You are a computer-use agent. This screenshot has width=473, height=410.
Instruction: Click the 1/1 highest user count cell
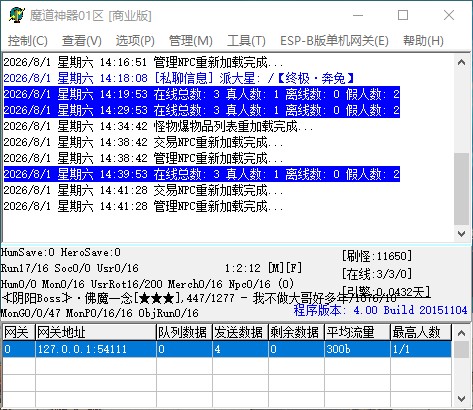pyautogui.click(x=421, y=349)
